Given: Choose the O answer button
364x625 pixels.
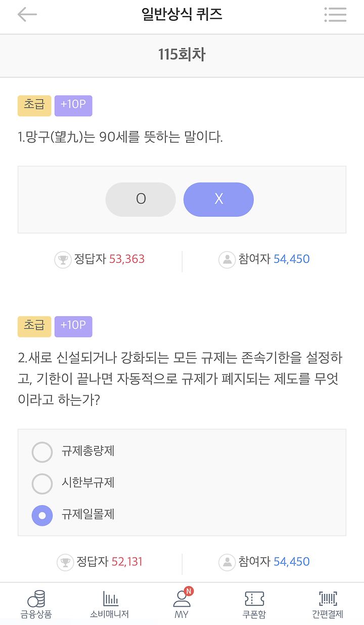Looking at the screenshot, I should coord(141,199).
